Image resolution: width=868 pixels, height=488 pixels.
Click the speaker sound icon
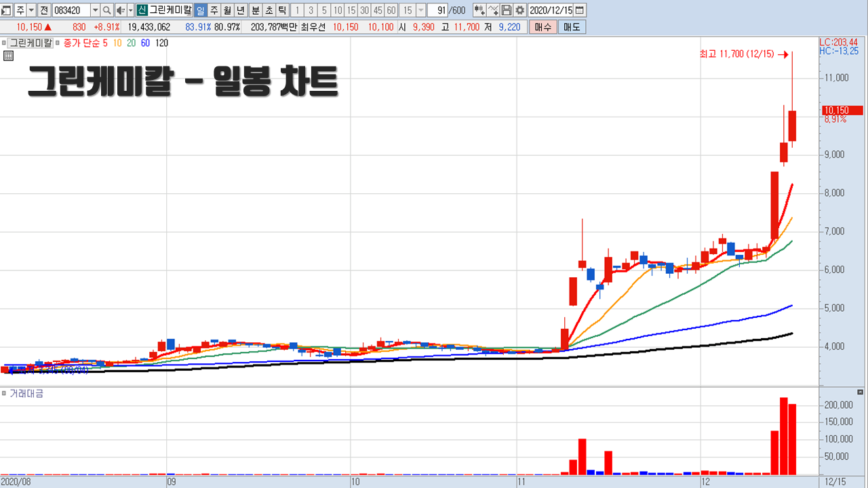click(120, 10)
